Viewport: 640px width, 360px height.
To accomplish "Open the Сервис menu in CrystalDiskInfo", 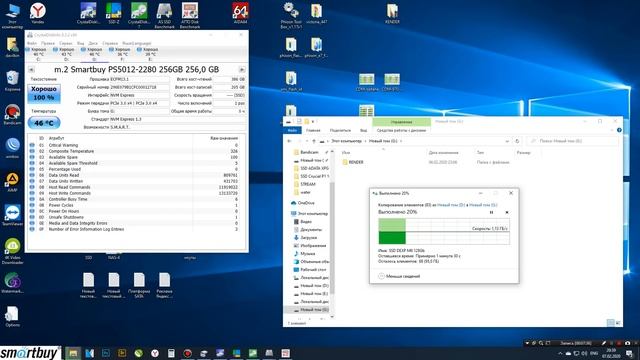I will tap(65, 43).
